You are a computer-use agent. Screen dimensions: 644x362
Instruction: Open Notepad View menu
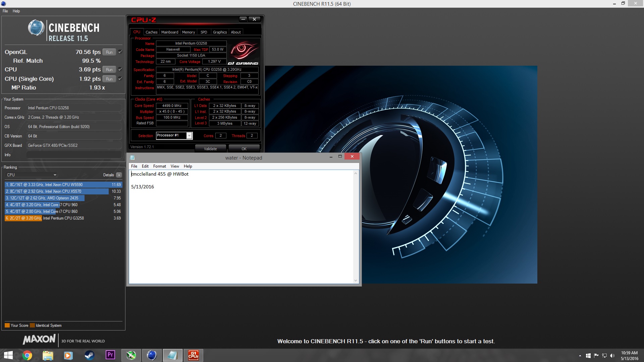[175, 166]
